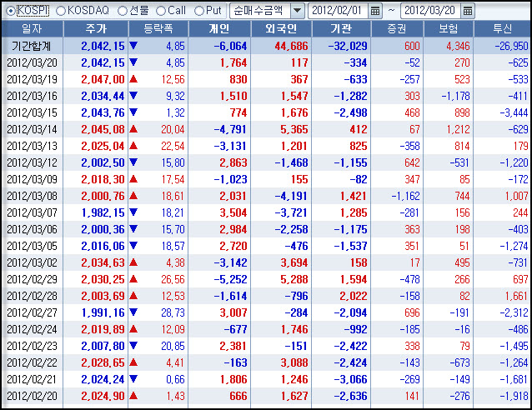Select the 2012/02/20 date row
This screenshot has width=532, height=410.
(266, 396)
